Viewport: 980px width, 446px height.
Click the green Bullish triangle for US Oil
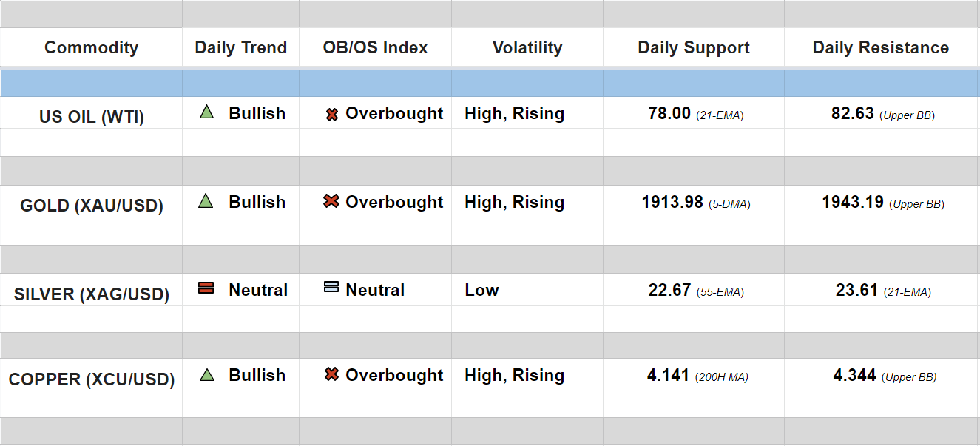(x=206, y=113)
